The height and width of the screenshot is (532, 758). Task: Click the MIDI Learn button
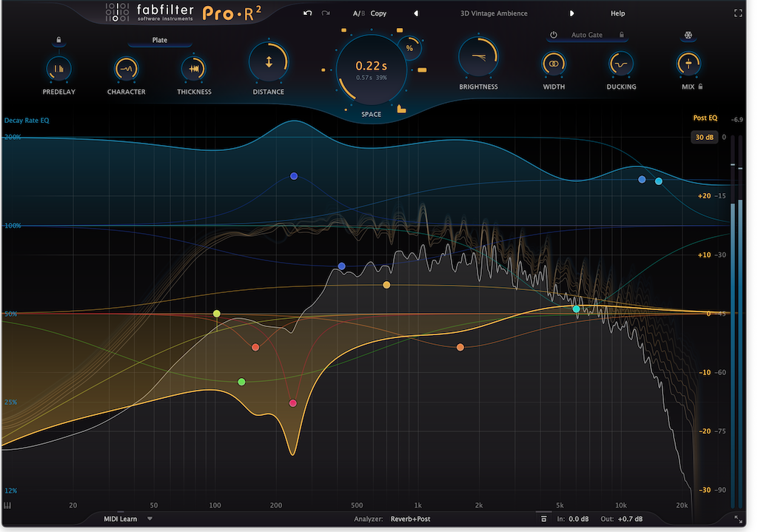(x=121, y=519)
